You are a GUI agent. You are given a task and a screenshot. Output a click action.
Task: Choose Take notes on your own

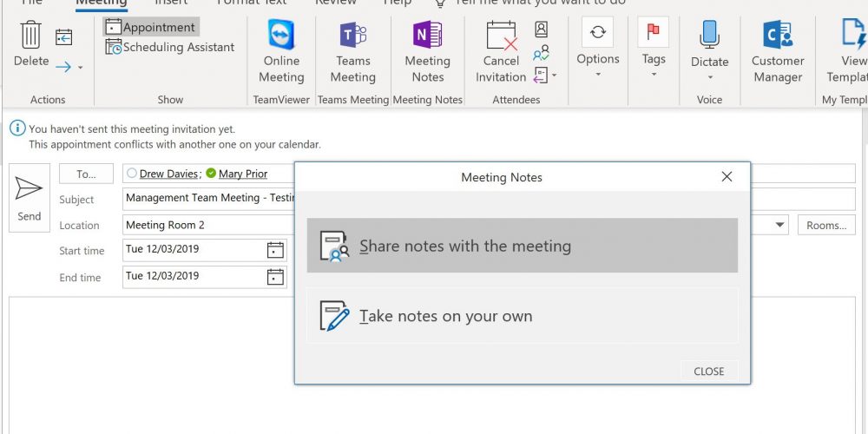[523, 316]
